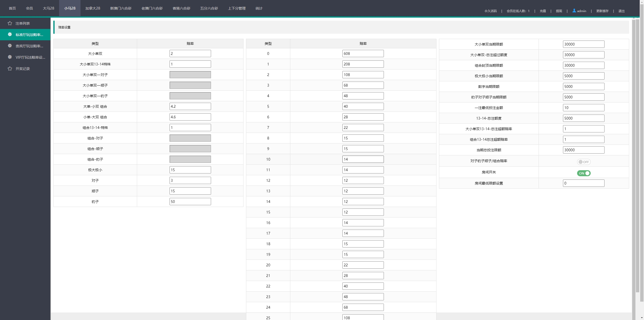The height and width of the screenshot is (320, 644).
Task: Focus the 豹子 odds input field
Action: (190, 201)
